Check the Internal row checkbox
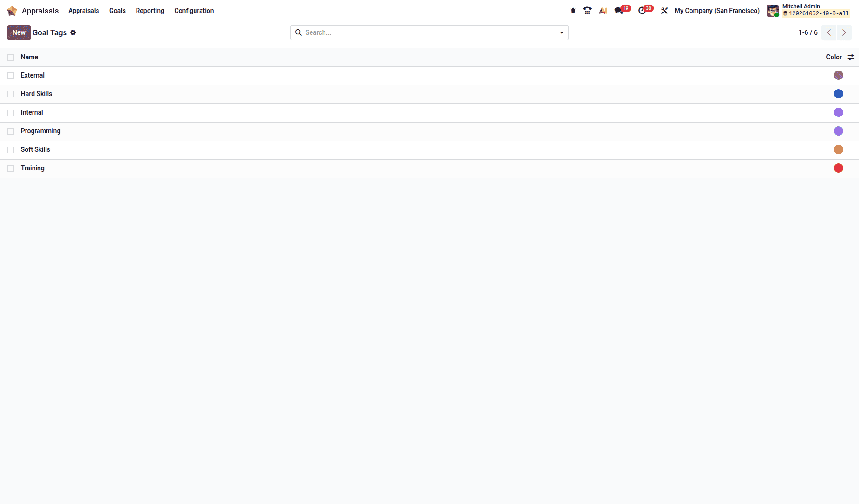 11,112
